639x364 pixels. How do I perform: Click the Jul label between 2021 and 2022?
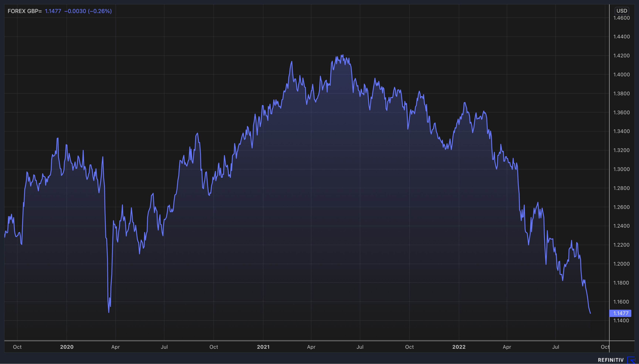(x=360, y=347)
